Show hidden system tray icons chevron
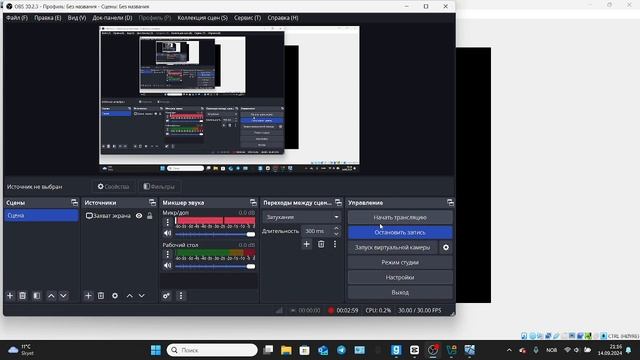 pos(509,350)
